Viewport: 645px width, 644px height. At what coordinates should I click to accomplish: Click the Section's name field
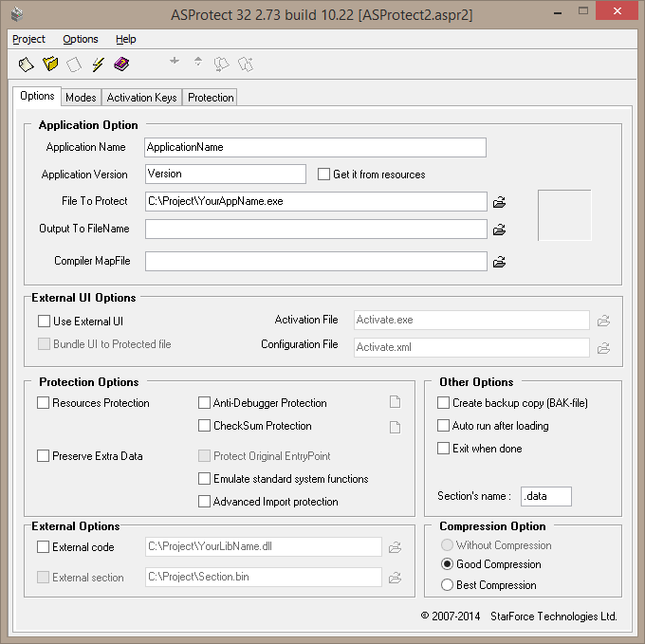point(545,496)
